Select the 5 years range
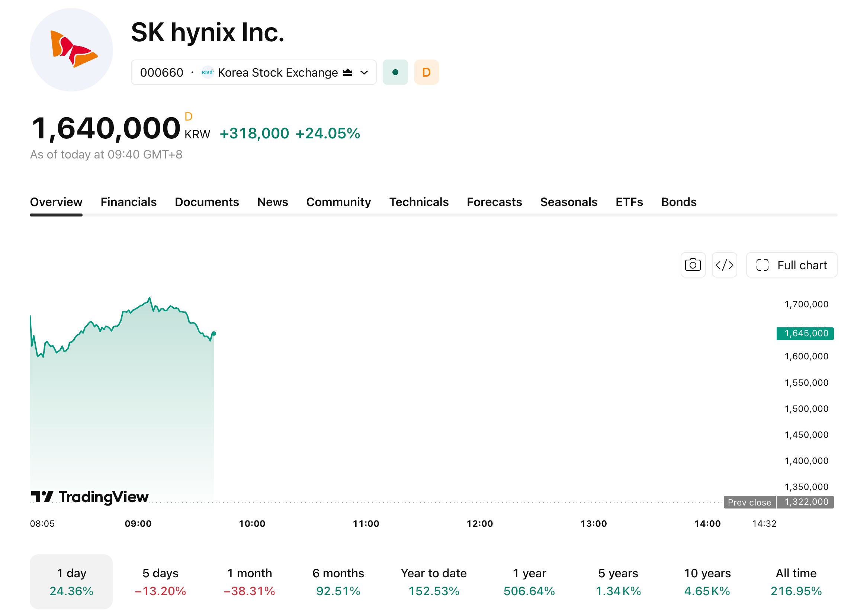 [x=618, y=581]
